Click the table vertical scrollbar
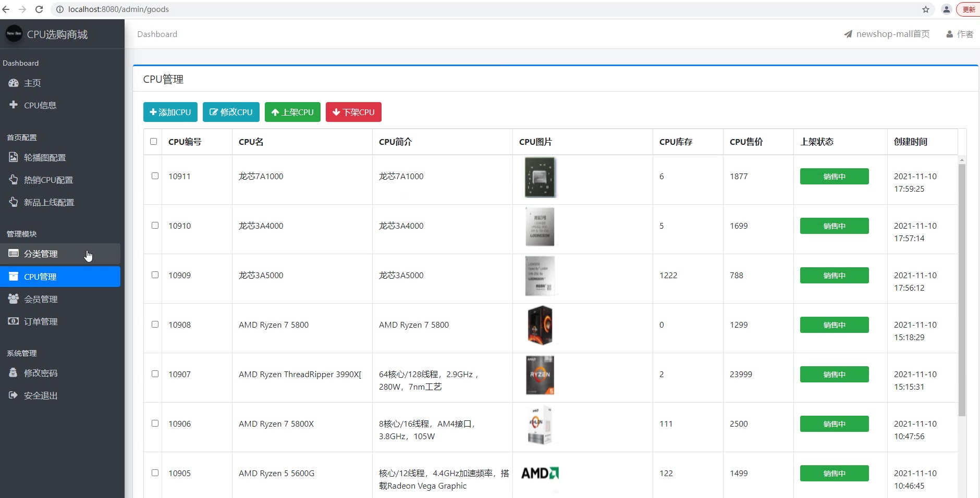 point(962,290)
